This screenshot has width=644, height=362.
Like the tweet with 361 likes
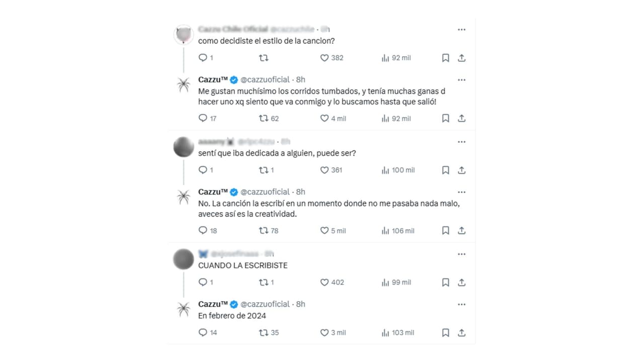(x=324, y=170)
